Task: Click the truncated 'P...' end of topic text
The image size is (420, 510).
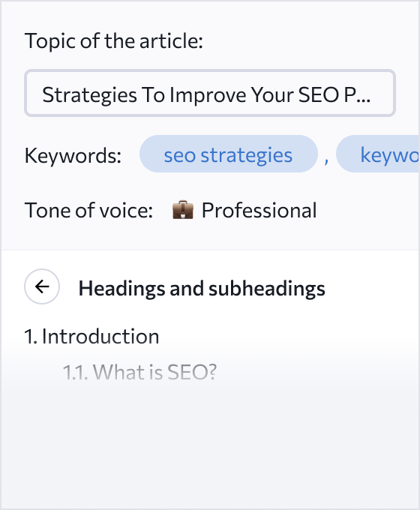Action: pos(357,94)
